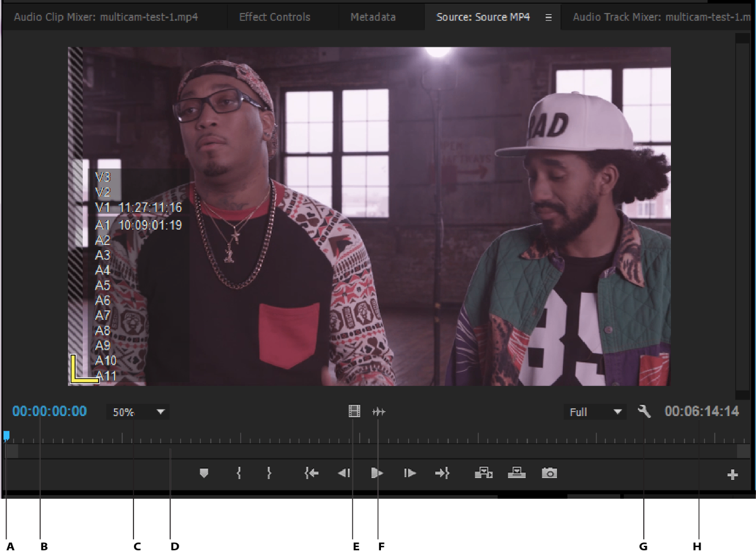Screen dimensions: 756x553
Task: Switch to the Effect Controls tab
Action: point(275,17)
